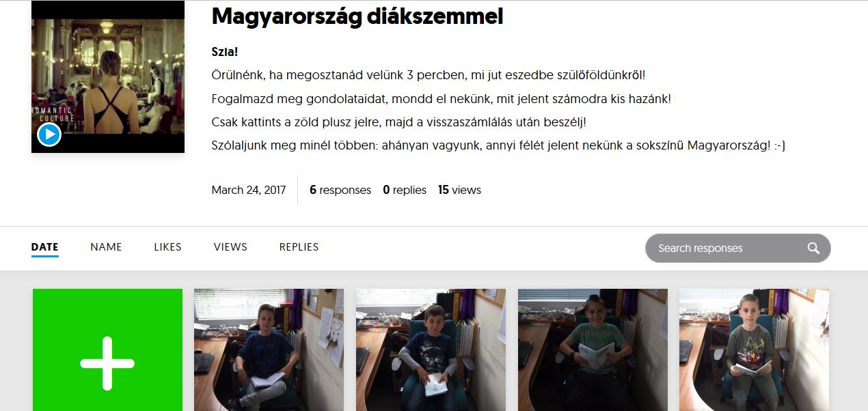Click the magnifier icon in the search box
Screen dimensions: 868x411
pyautogui.click(x=813, y=248)
